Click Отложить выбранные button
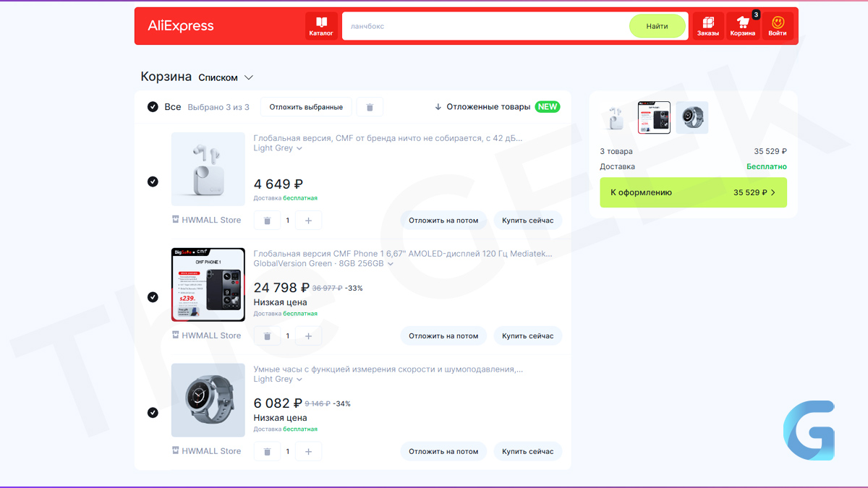 [x=306, y=107]
